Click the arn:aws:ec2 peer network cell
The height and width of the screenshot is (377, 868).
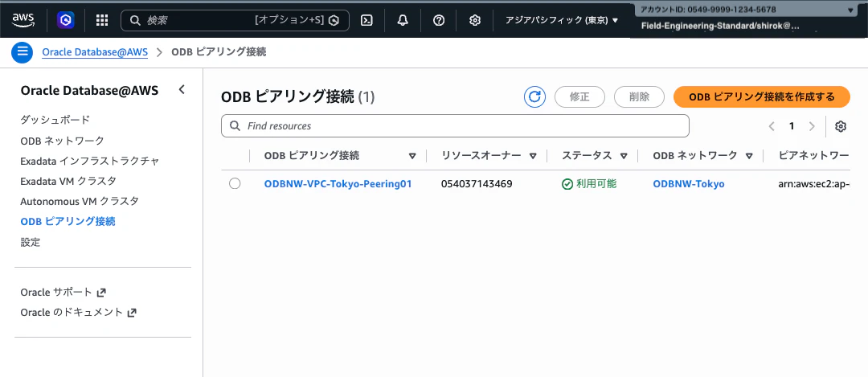[x=813, y=184]
